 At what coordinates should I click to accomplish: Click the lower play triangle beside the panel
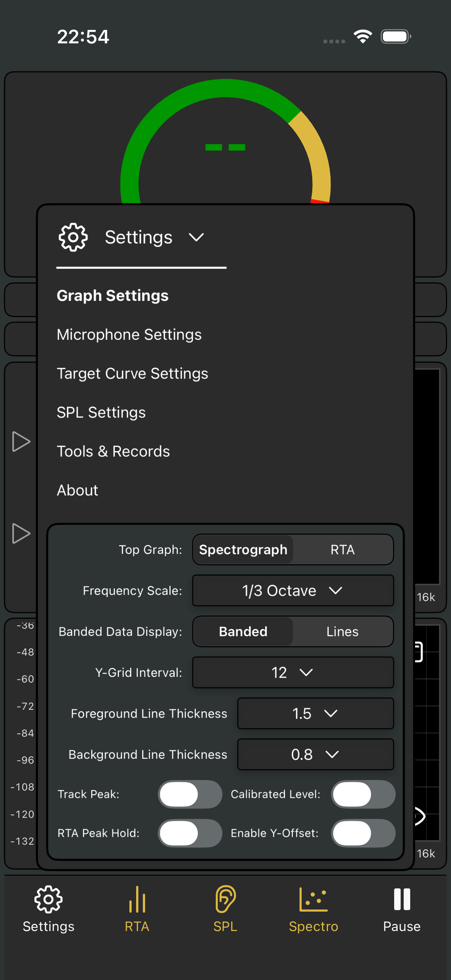click(21, 533)
